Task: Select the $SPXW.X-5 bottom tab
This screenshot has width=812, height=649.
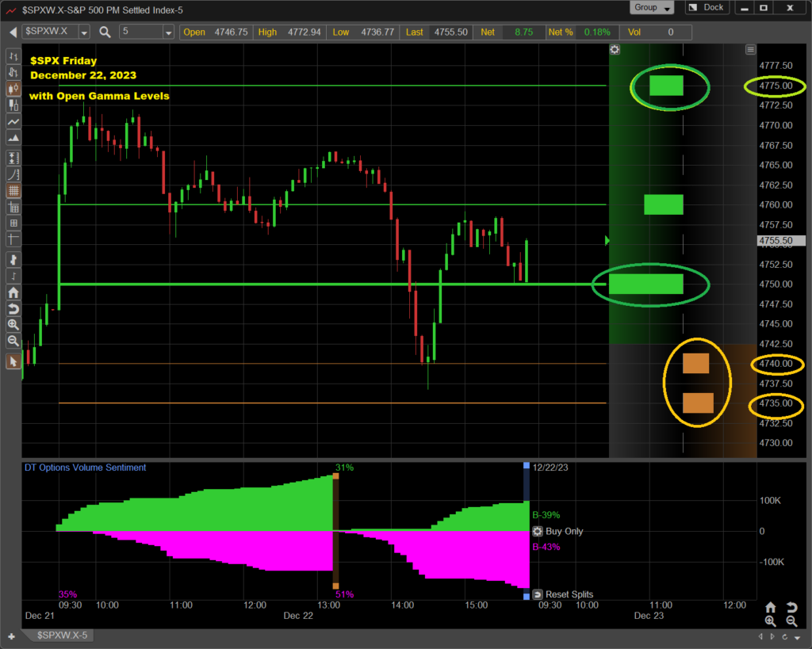Action: [x=62, y=636]
